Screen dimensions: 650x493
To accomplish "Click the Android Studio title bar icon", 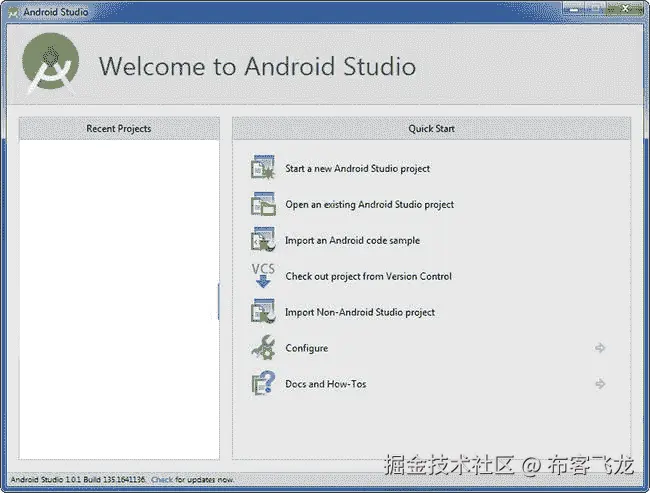I will point(14,12).
